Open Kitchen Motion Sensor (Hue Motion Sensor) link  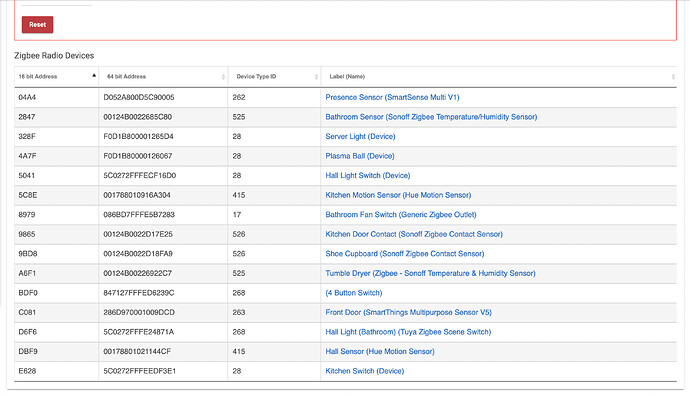[398, 195]
